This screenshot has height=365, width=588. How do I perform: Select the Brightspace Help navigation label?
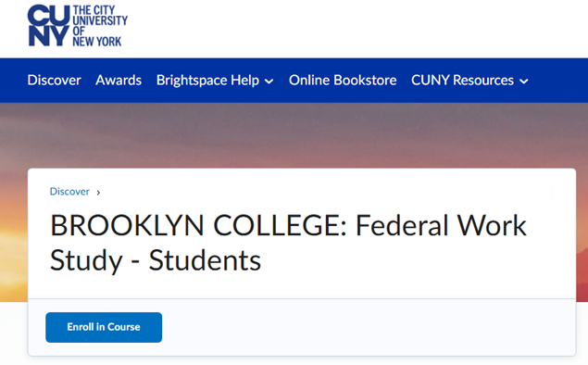[207, 81]
